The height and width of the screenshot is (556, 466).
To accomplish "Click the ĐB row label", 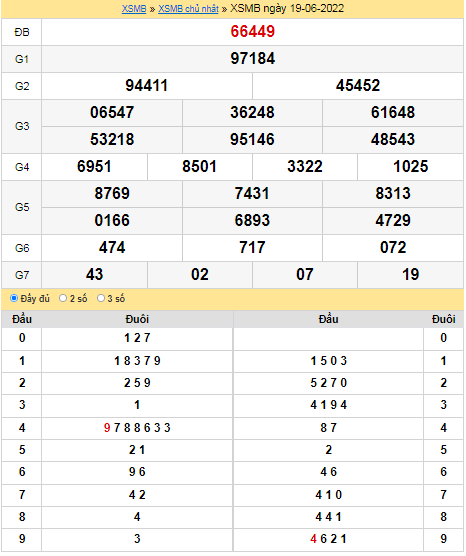I will coord(22,32).
